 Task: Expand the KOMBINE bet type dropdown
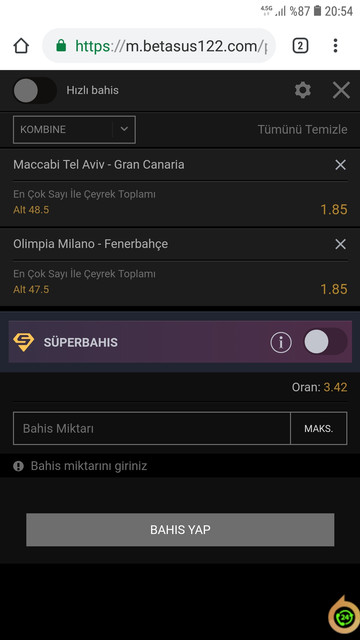point(74,129)
